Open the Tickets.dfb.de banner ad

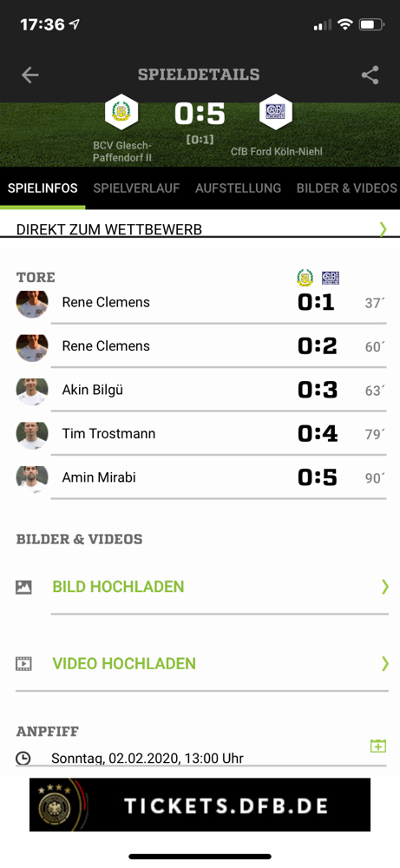pyautogui.click(x=200, y=805)
